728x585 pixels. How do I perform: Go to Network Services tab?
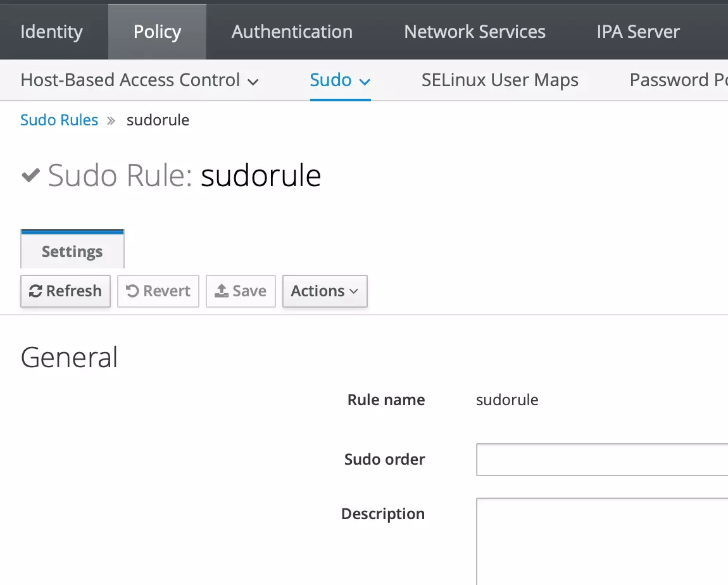click(x=475, y=32)
